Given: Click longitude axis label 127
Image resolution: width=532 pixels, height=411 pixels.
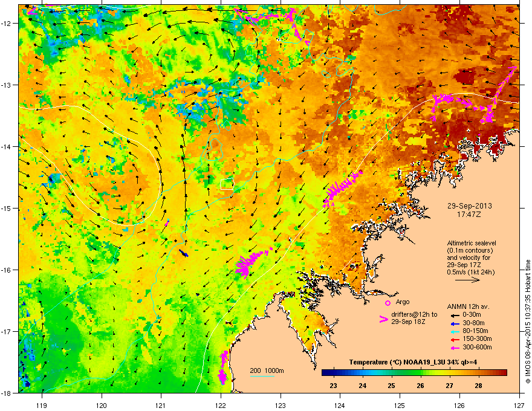Looking at the screenshot, I should pos(519,405).
